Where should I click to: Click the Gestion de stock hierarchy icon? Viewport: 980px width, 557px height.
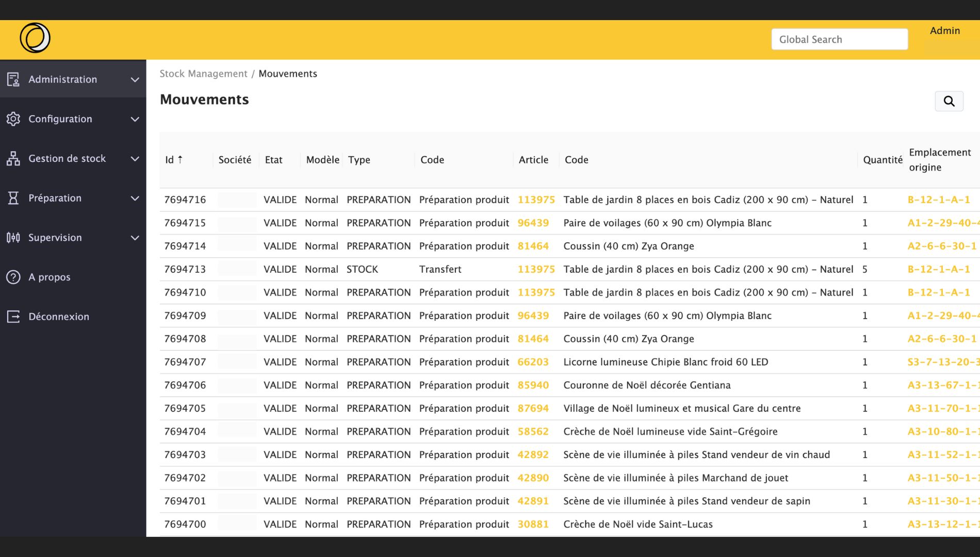pos(13,159)
